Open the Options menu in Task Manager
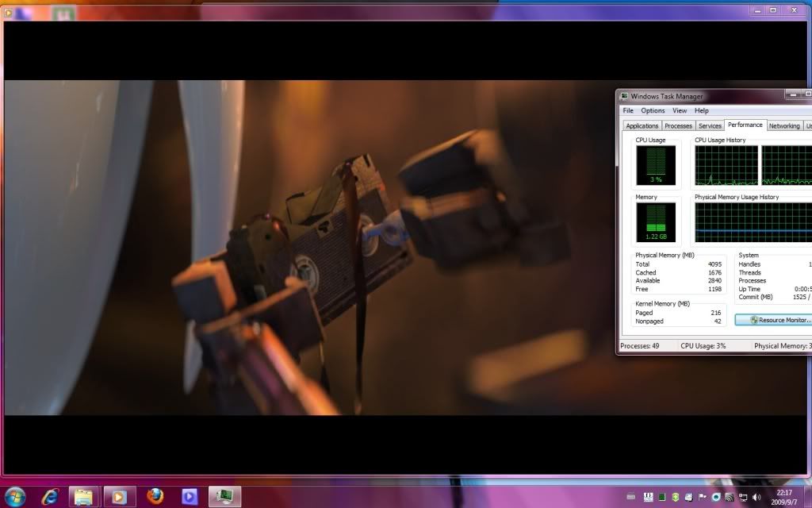Screen dimensions: 812x508 [x=653, y=111]
